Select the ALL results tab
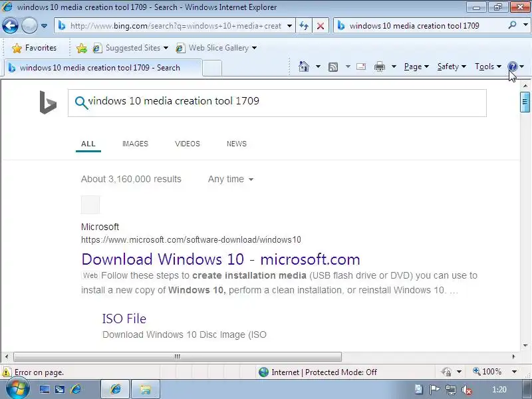This screenshot has height=399, width=532. coord(88,144)
